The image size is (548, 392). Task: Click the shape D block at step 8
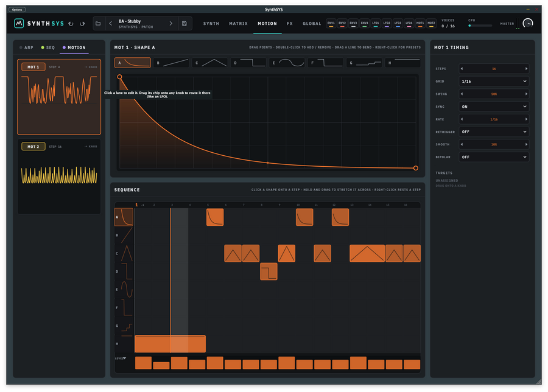[269, 271]
